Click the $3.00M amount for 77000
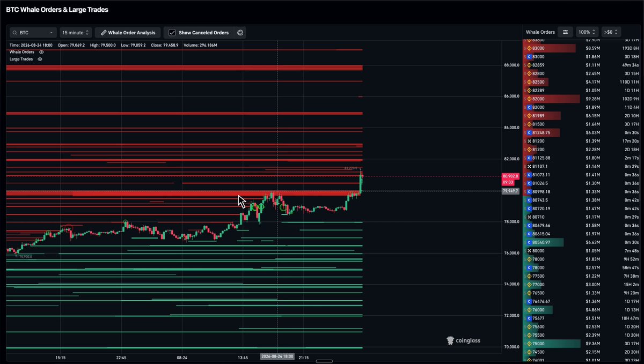 (592, 285)
